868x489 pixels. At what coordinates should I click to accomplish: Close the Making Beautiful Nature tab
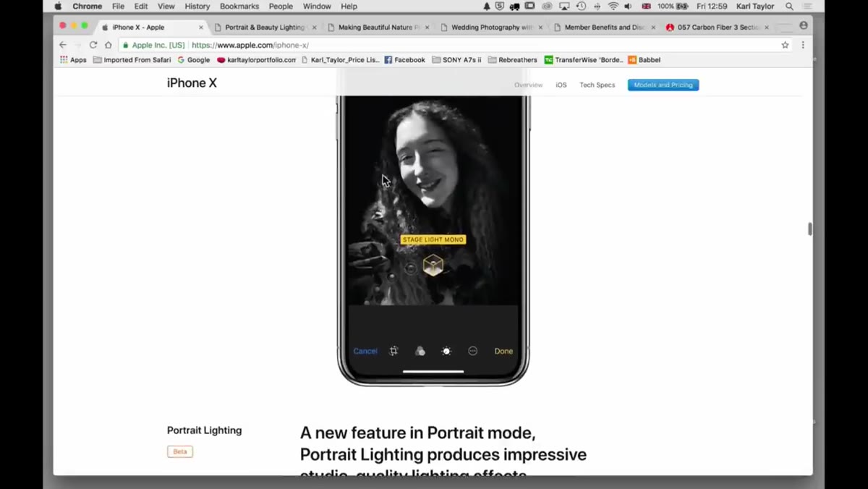[427, 27]
